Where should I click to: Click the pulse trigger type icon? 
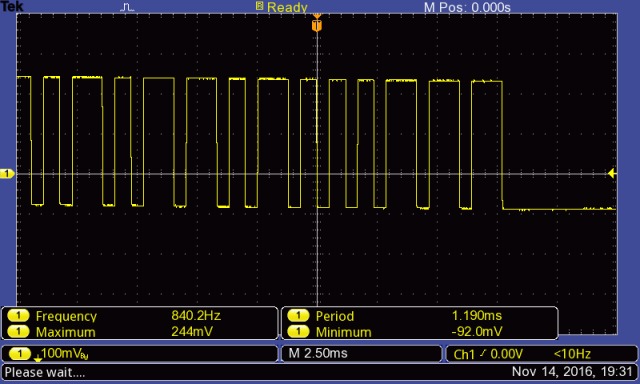[127, 7]
